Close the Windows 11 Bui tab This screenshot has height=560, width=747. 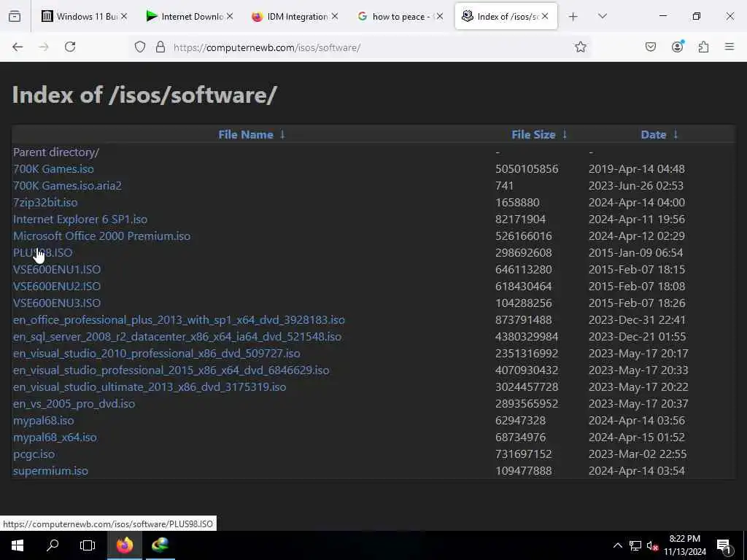click(124, 16)
